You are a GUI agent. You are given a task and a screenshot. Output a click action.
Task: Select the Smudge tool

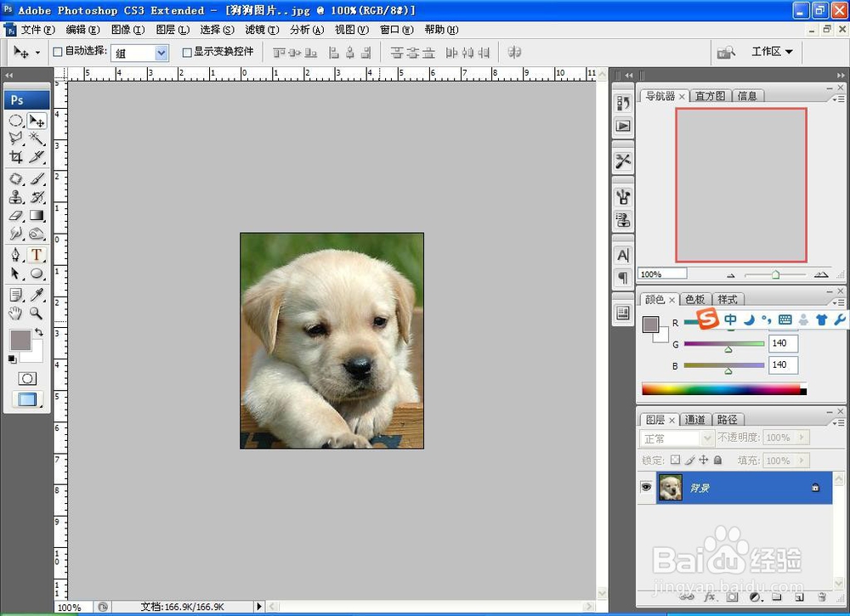click(15, 234)
